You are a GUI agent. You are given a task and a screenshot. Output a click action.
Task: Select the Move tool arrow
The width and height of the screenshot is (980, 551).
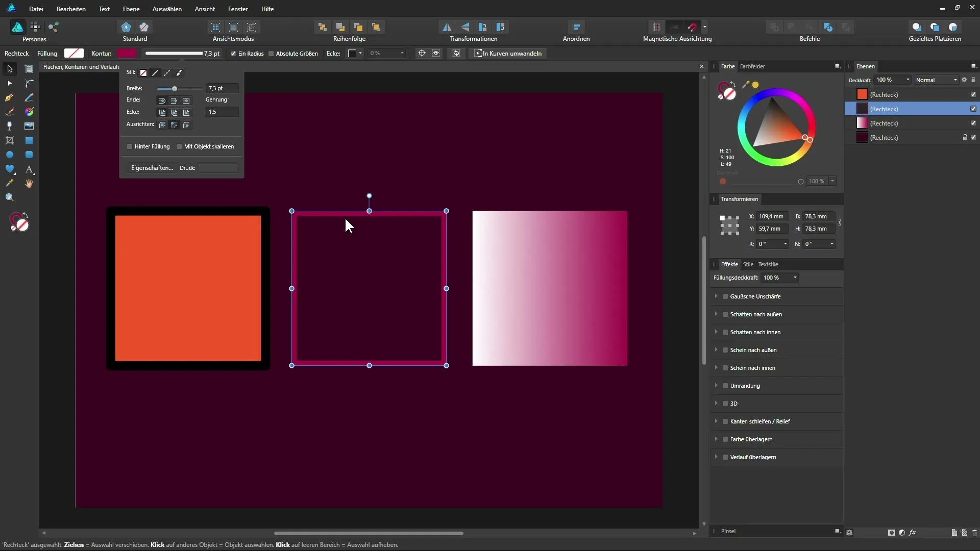(10, 69)
